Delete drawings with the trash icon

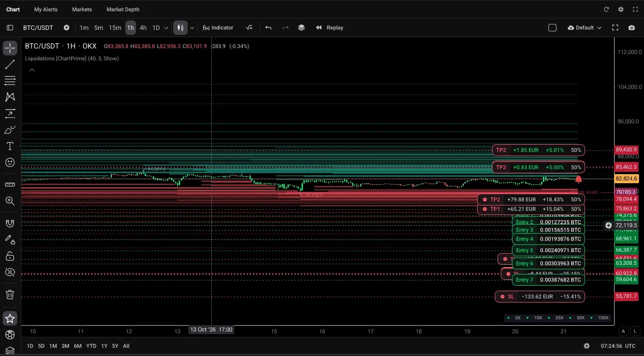click(x=10, y=295)
